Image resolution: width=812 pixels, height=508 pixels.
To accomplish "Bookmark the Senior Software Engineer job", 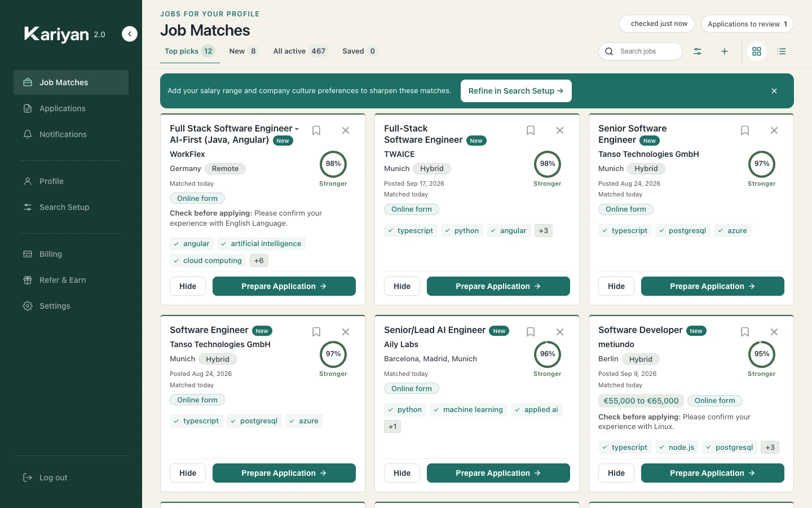I will point(745,130).
